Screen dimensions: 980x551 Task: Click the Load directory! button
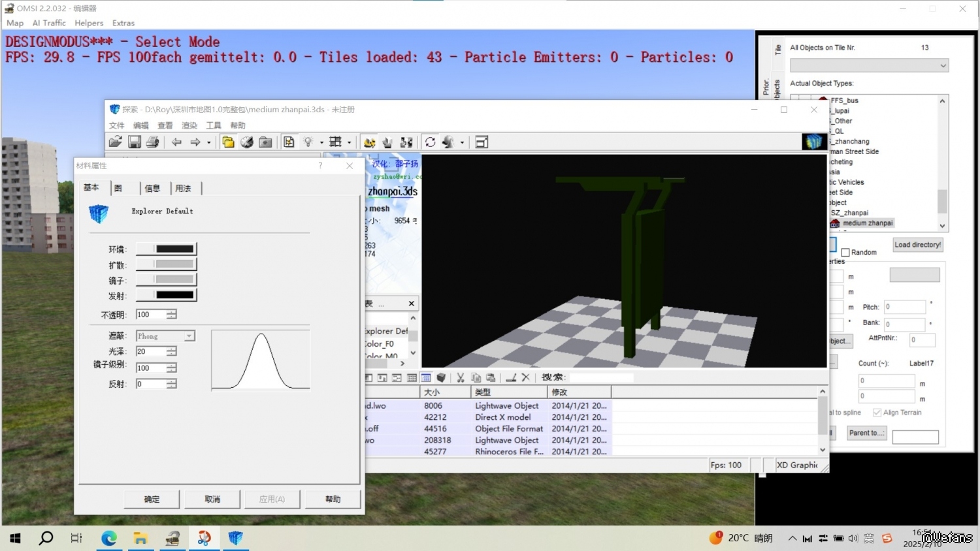pyautogui.click(x=917, y=245)
